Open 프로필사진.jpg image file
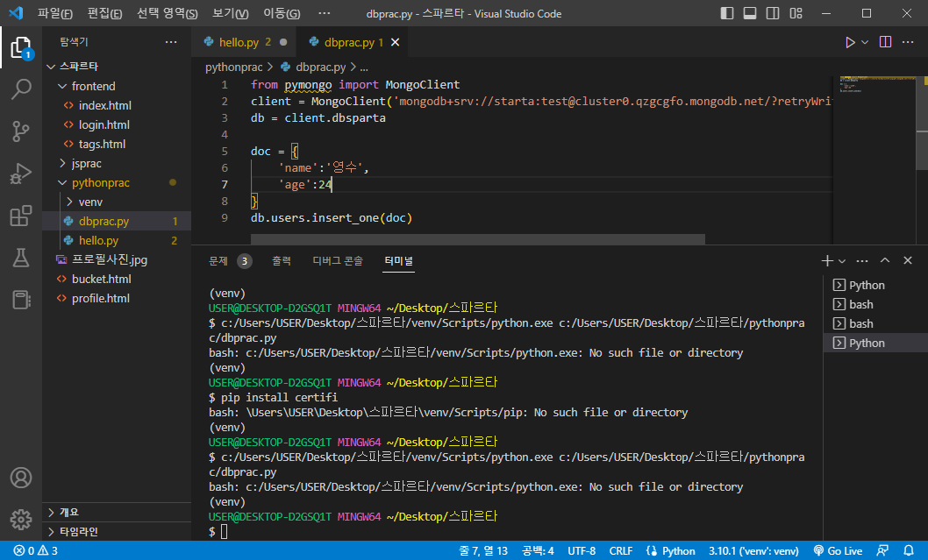 coord(117,259)
